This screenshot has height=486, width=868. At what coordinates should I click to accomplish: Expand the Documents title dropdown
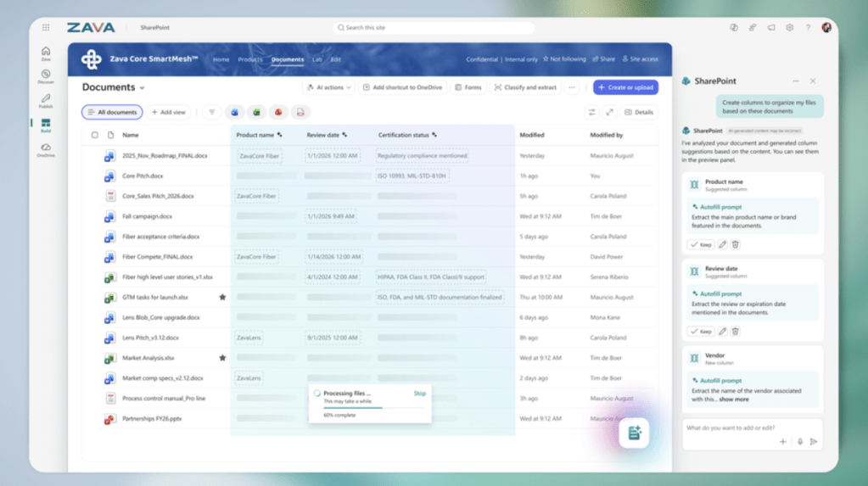(x=142, y=87)
